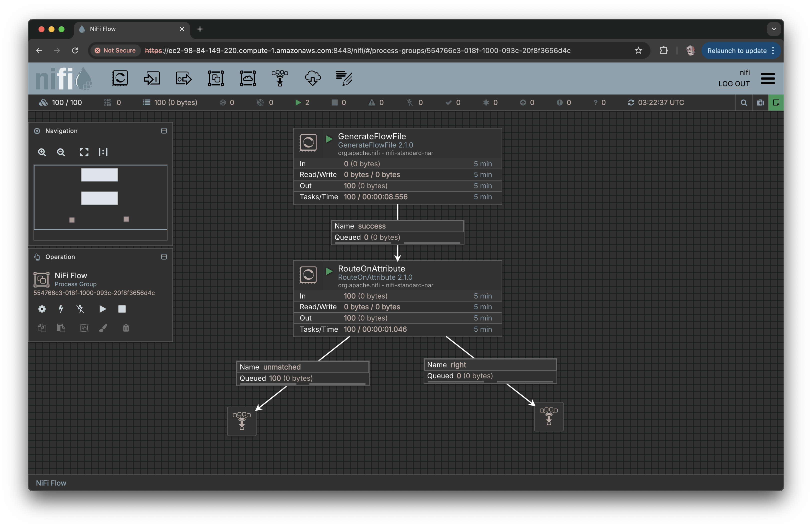Image resolution: width=812 pixels, height=528 pixels.
Task: Click the Delete trash icon
Action: pos(126,328)
